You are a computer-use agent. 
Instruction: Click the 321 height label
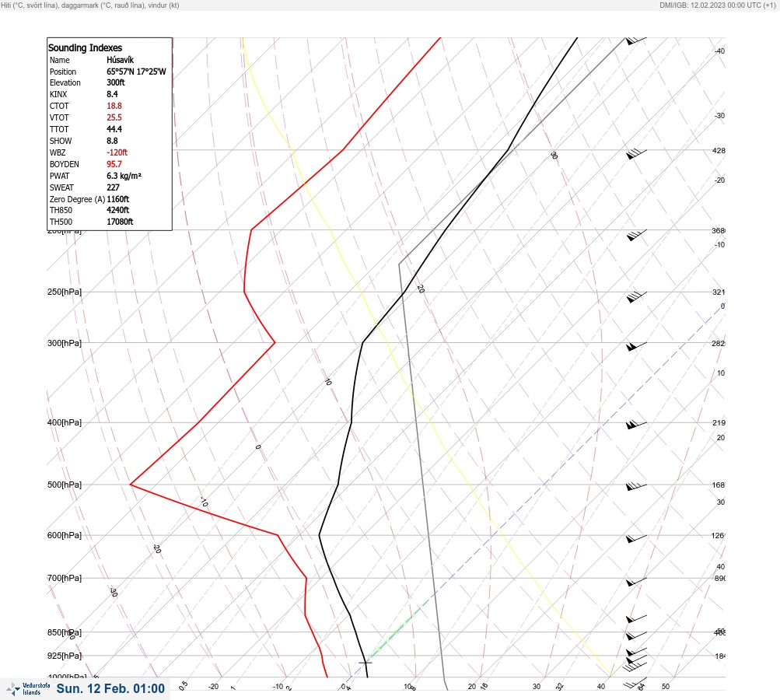pyautogui.click(x=719, y=292)
